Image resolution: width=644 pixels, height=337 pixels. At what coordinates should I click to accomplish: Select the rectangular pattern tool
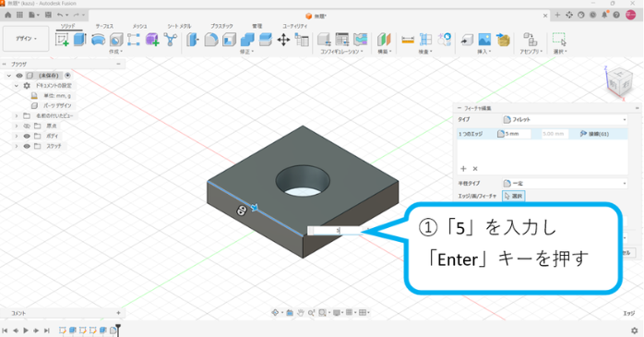pos(134,40)
